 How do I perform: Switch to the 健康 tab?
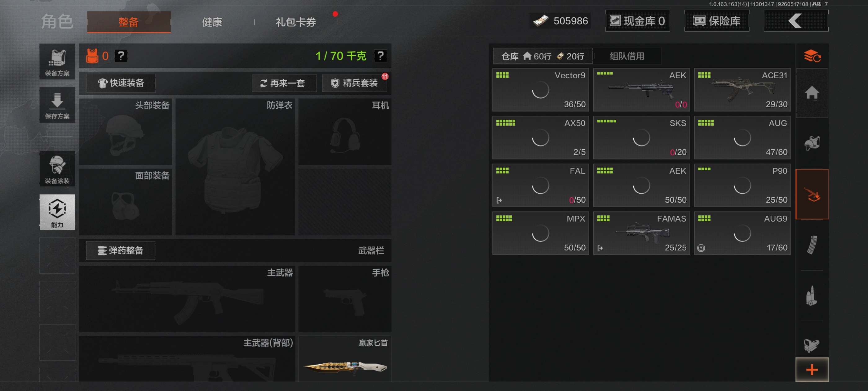pos(212,22)
